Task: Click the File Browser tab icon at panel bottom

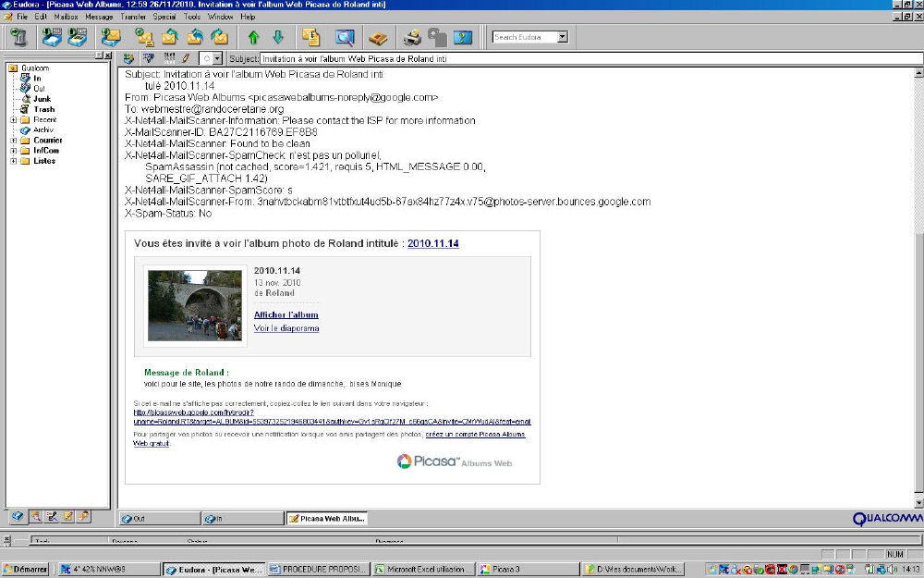Action: coord(35,517)
